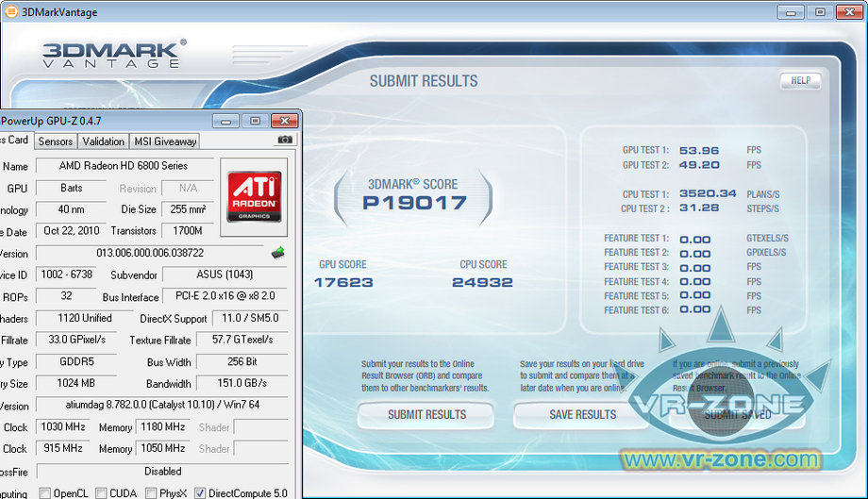
Task: Click the 3DMarkVantage title bar app icon
Action: point(10,12)
